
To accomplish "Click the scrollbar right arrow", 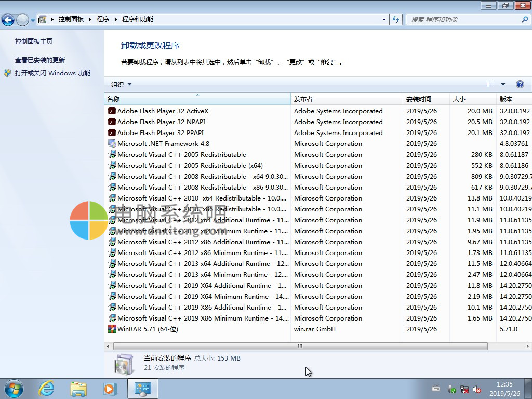I will pos(527,346).
